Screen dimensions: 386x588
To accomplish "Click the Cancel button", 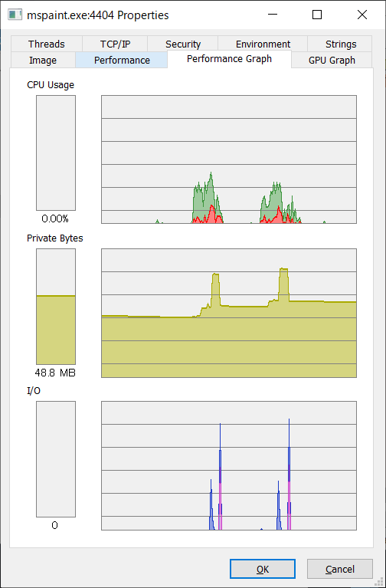I will [340, 569].
